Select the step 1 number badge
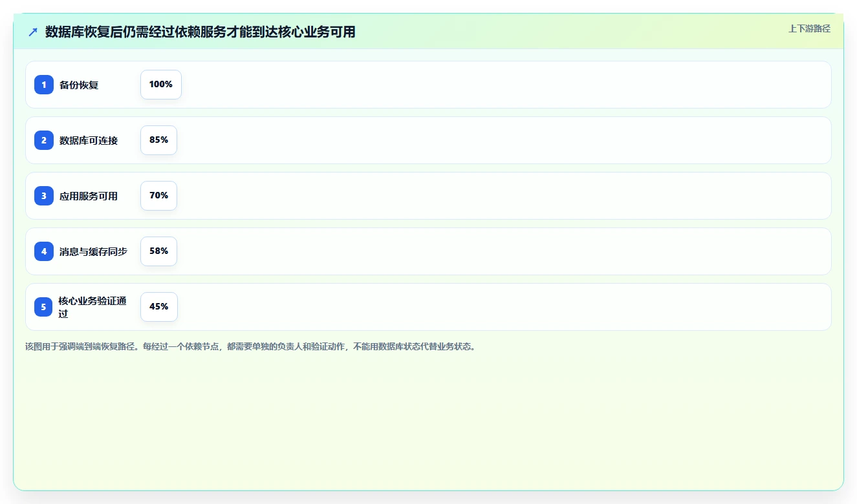The width and height of the screenshot is (857, 504). pos(44,85)
